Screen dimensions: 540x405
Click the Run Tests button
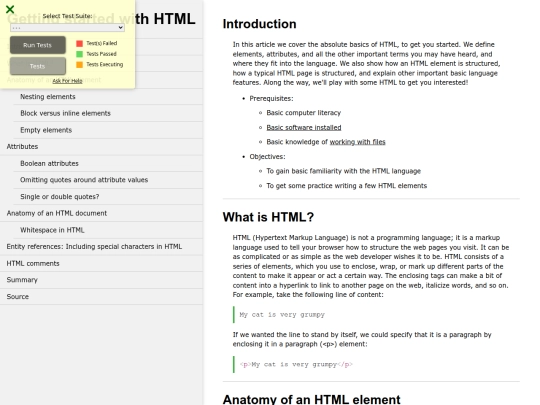coord(38,45)
